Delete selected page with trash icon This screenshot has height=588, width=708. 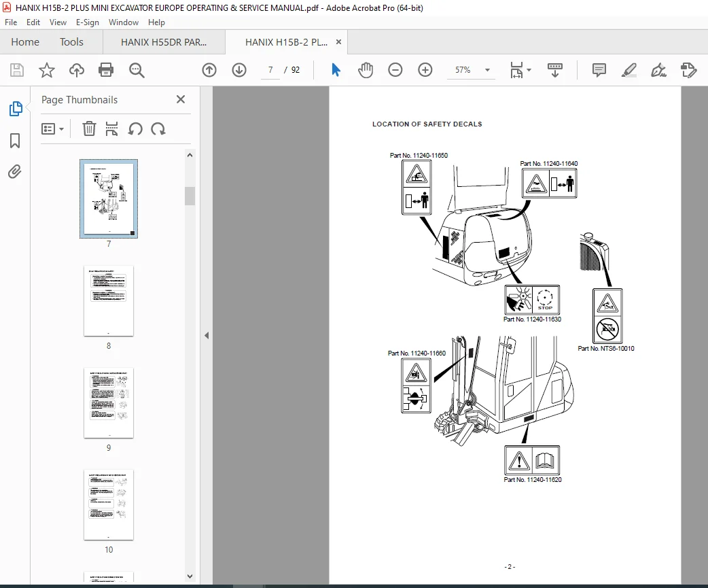point(89,128)
